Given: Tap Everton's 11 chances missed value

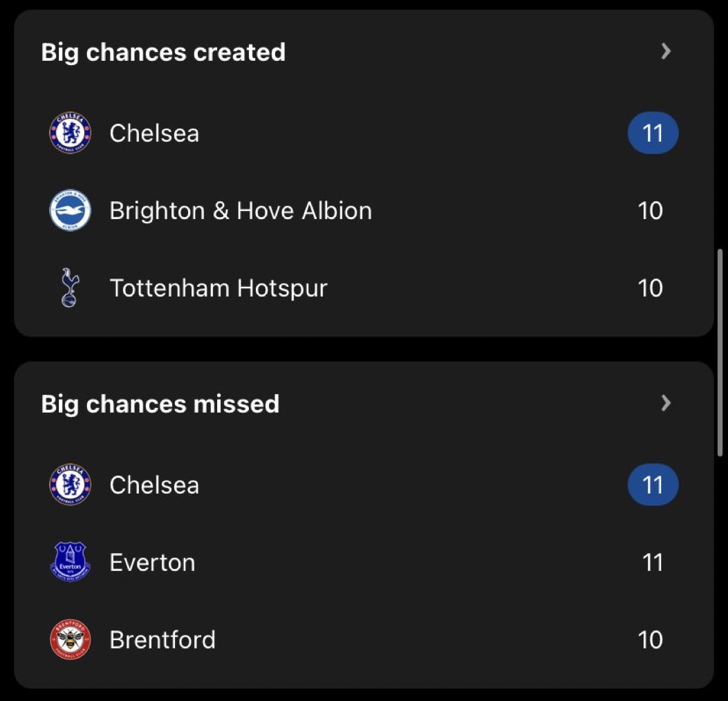Looking at the screenshot, I should [x=653, y=562].
